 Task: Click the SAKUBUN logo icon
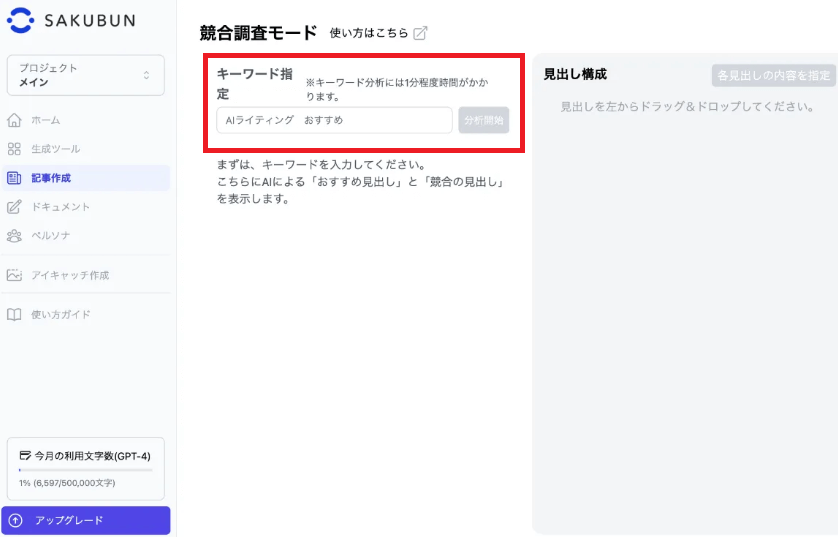[x=20, y=20]
